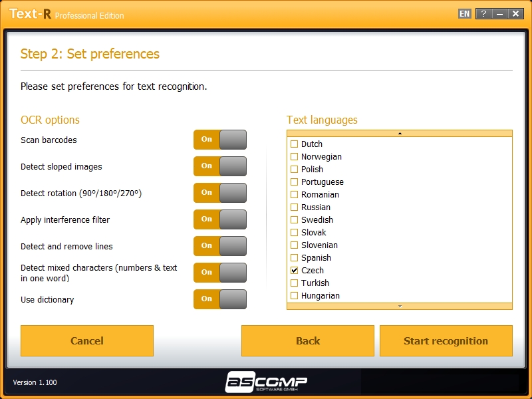The height and width of the screenshot is (399, 532).
Task: Toggle the Scan barcodes switch
Action: [220, 140]
